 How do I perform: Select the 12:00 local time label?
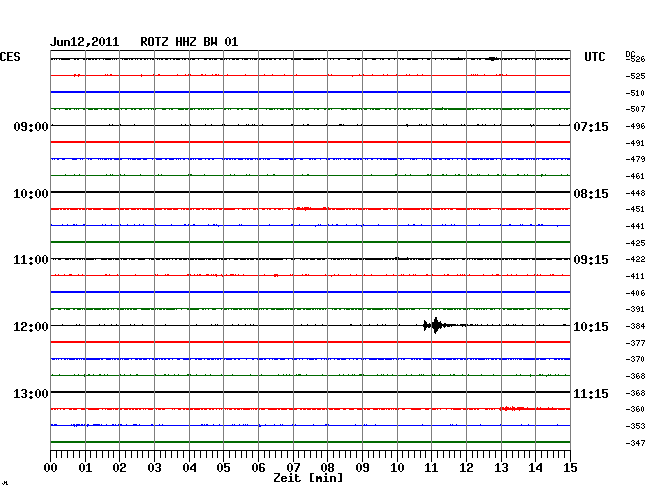31,327
